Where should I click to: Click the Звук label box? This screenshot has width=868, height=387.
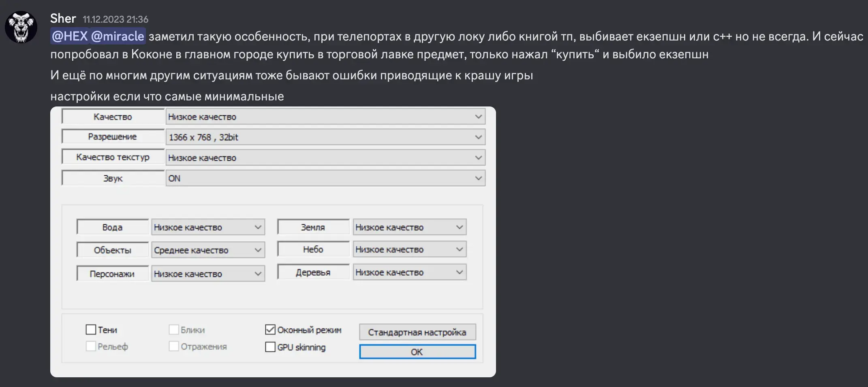coord(113,178)
